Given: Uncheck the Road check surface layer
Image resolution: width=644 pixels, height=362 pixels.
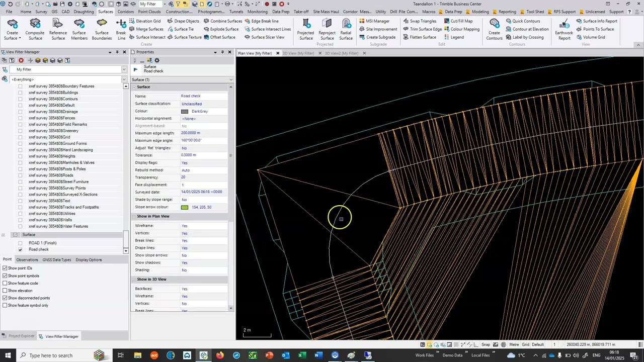Looking at the screenshot, I should tap(21, 249).
